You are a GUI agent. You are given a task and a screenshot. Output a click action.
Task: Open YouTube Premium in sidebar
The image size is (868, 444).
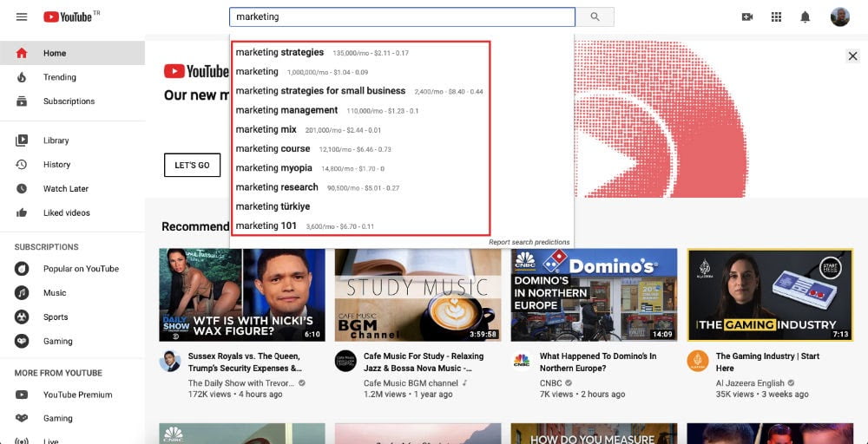tap(73, 395)
